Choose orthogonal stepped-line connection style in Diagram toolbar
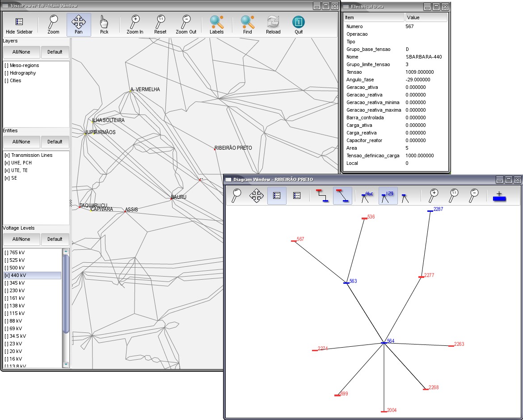The image size is (523, 420). [322, 195]
